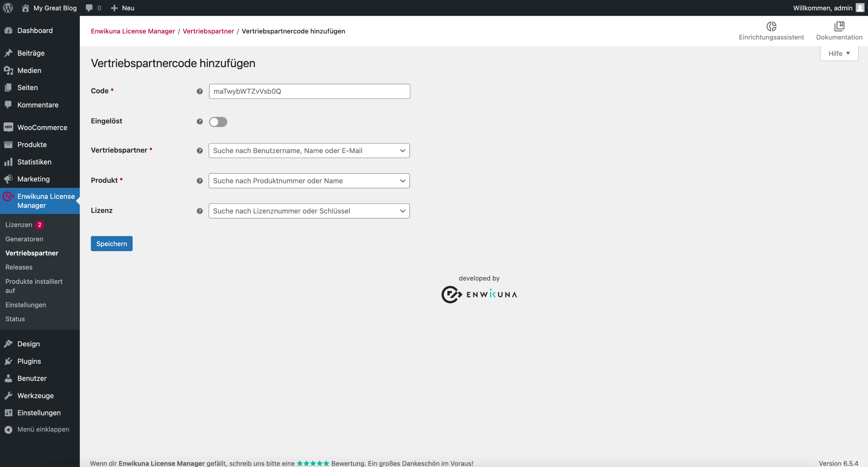Open the Vertriebspartner user search dropdown

[x=309, y=150]
